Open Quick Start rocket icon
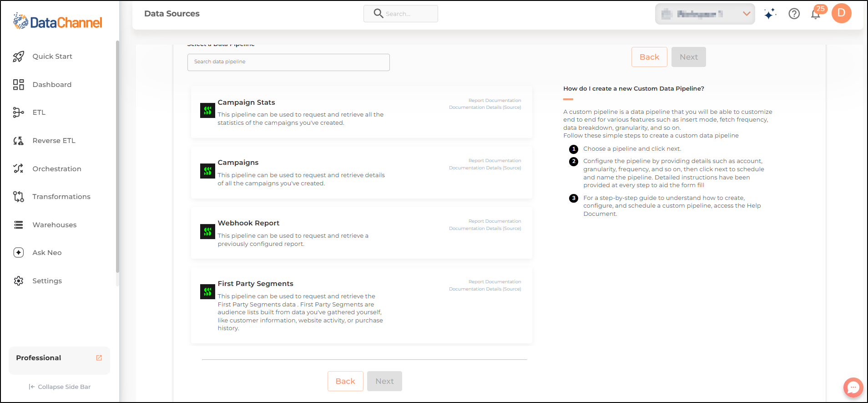 18,56
